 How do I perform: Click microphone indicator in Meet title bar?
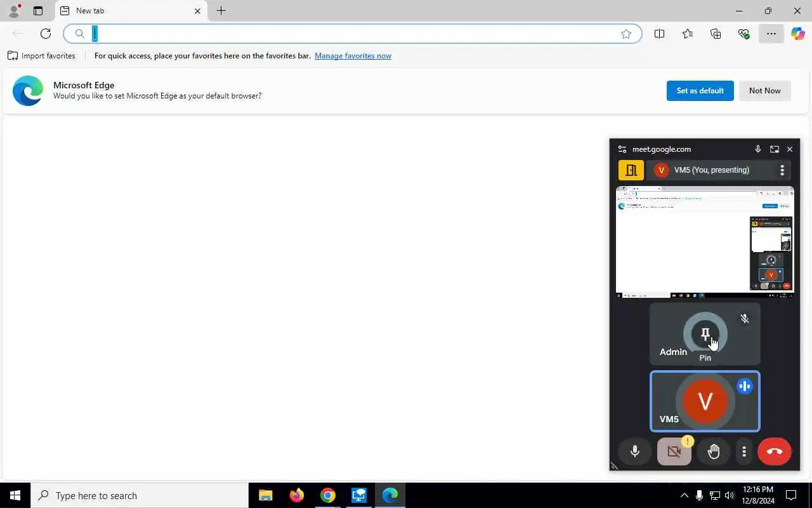pyautogui.click(x=757, y=149)
